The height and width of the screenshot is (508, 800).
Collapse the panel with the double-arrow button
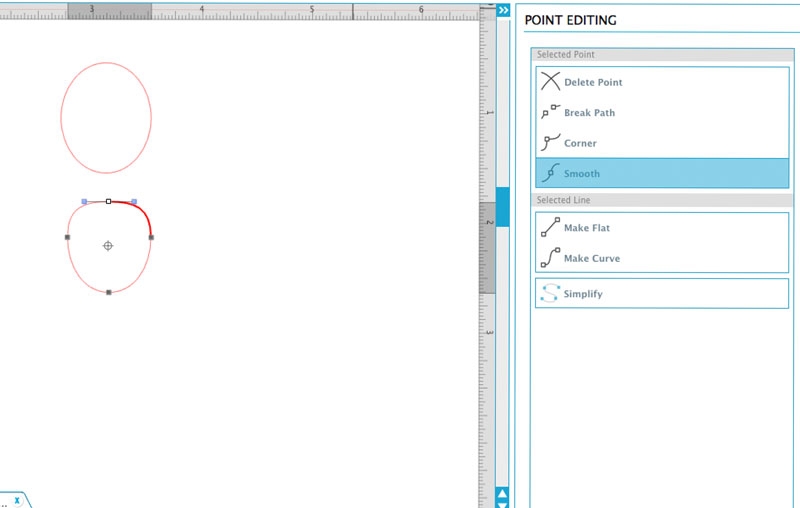pos(503,10)
